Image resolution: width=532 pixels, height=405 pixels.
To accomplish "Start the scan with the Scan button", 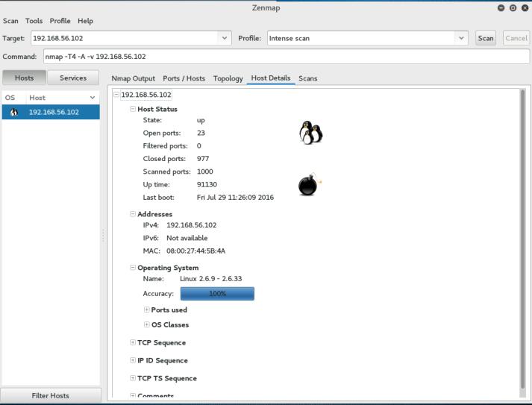I will pos(486,38).
